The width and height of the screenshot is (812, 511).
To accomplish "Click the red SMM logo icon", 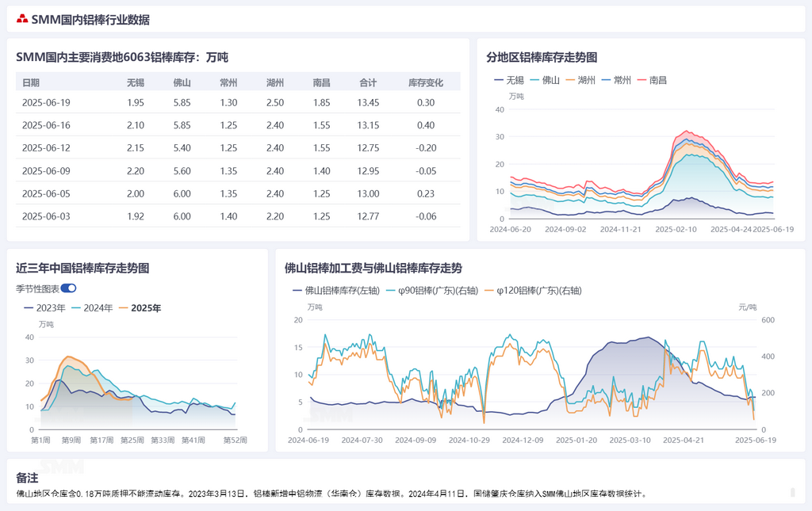I will tap(21, 19).
